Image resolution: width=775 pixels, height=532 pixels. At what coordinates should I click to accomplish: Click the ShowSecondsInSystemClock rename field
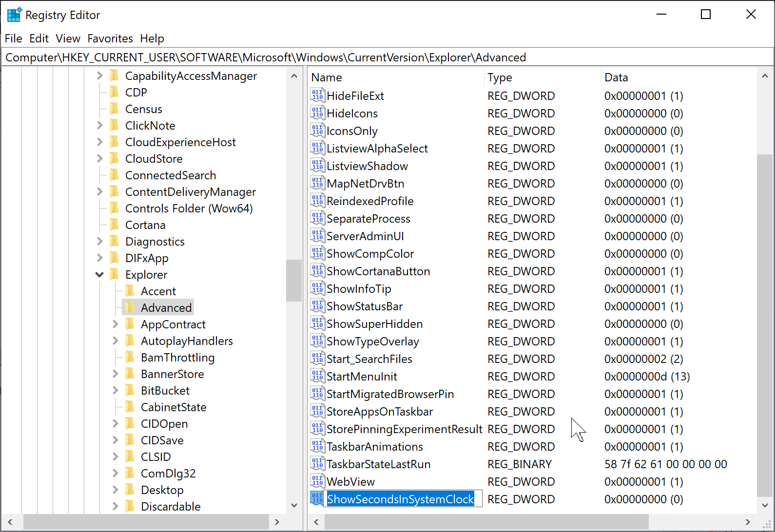403,499
